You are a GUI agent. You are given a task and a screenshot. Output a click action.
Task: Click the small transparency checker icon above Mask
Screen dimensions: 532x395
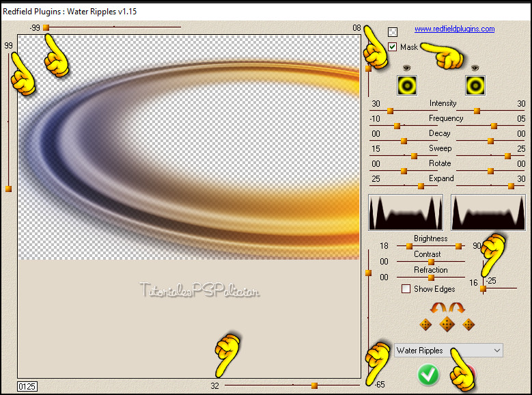[x=393, y=31]
